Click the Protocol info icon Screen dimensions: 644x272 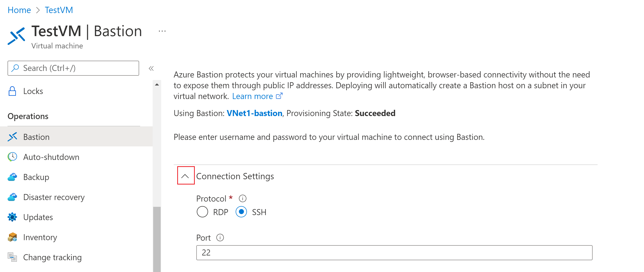242,199
